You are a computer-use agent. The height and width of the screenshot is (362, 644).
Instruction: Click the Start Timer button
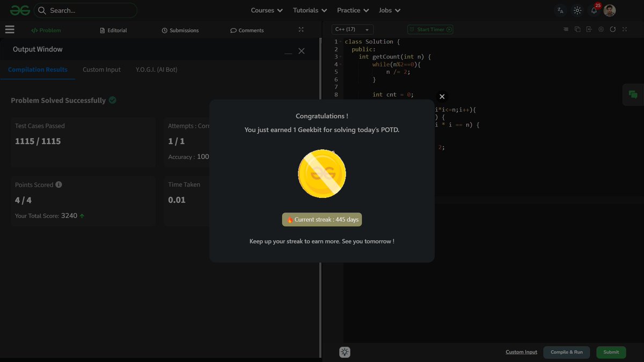tap(430, 29)
